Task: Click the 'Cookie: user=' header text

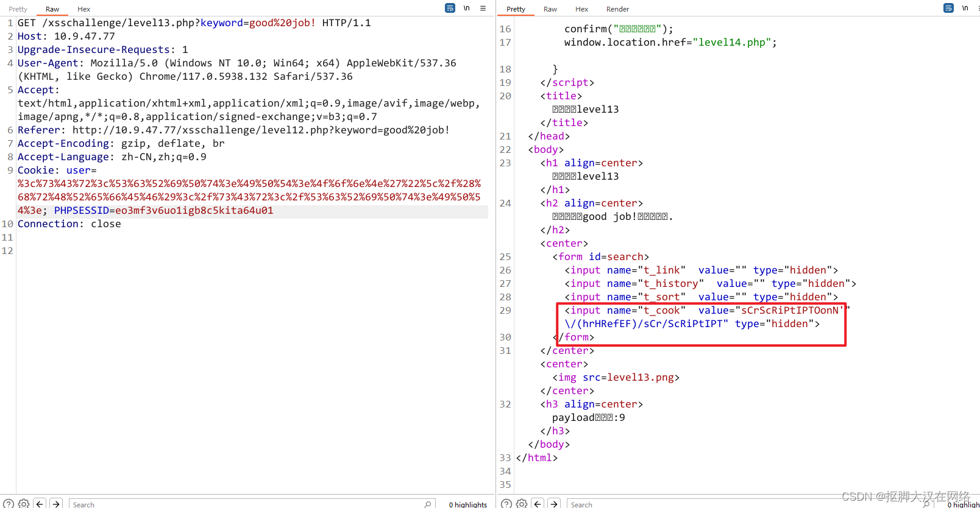Action: pos(57,170)
